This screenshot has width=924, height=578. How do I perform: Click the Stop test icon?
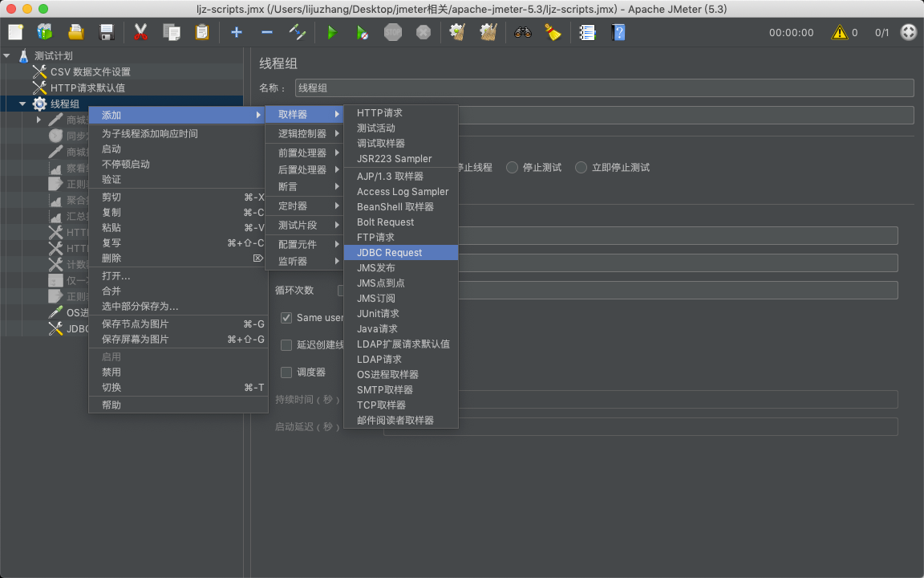(x=393, y=32)
